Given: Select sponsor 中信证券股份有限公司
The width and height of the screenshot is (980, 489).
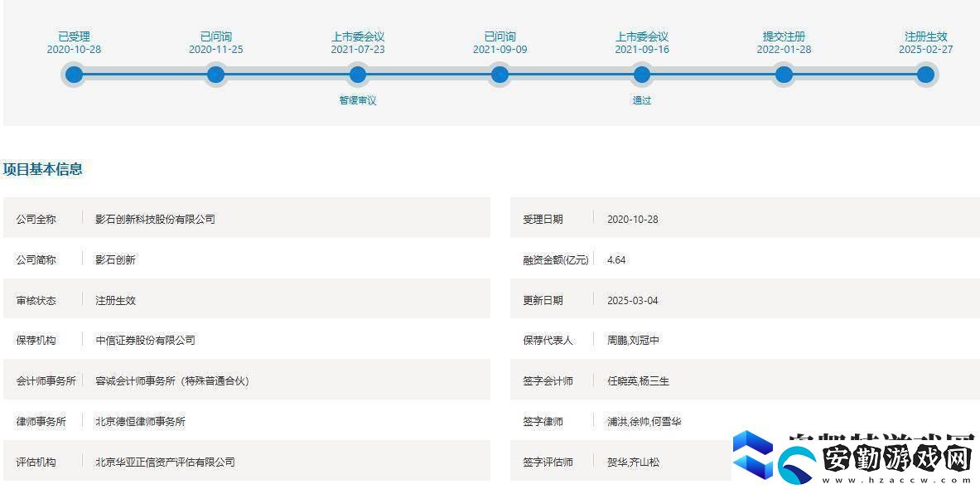Looking at the screenshot, I should 145,340.
